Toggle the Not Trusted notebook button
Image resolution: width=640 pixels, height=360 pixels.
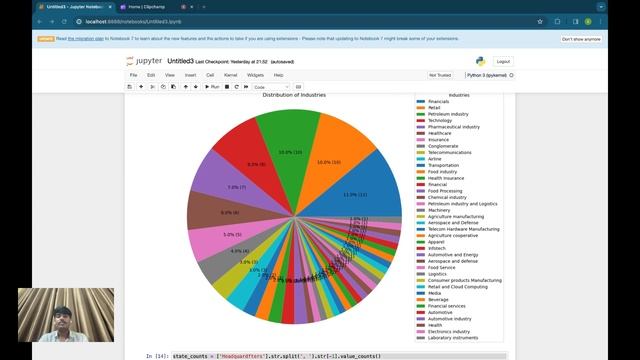click(x=440, y=75)
